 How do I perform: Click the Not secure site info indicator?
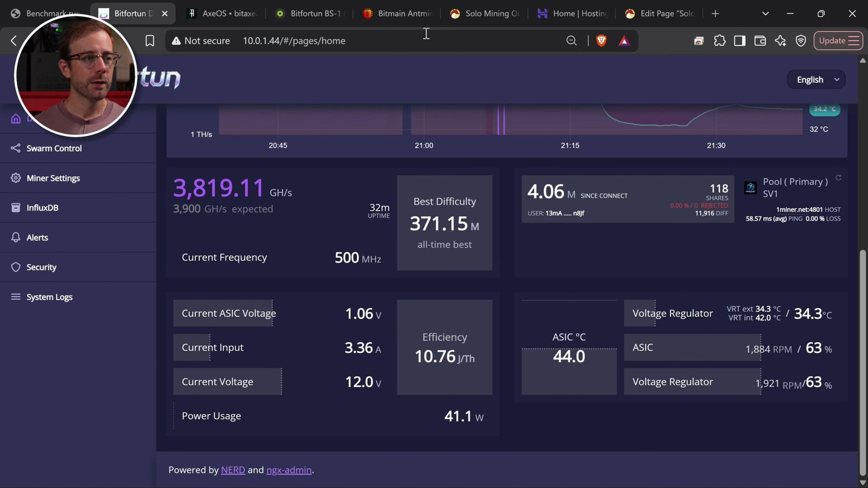[201, 41]
